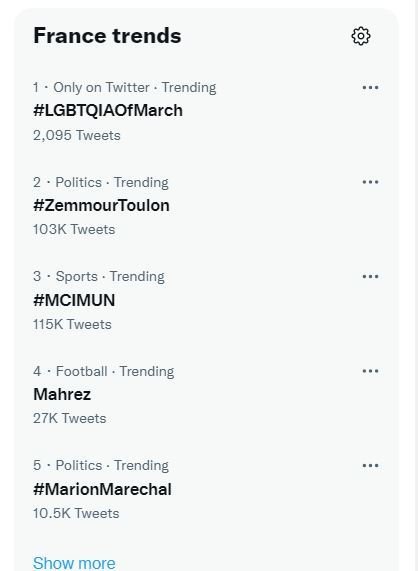Select the 27K Tweets count

pos(70,418)
